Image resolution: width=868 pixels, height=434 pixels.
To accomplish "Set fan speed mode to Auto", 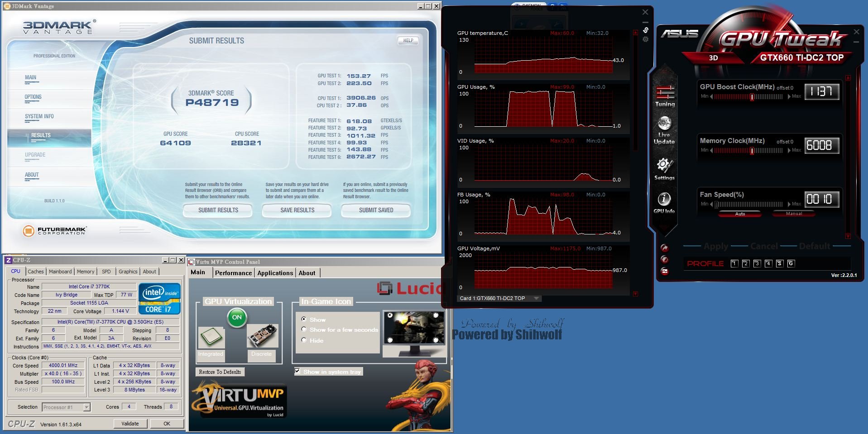I will click(740, 214).
